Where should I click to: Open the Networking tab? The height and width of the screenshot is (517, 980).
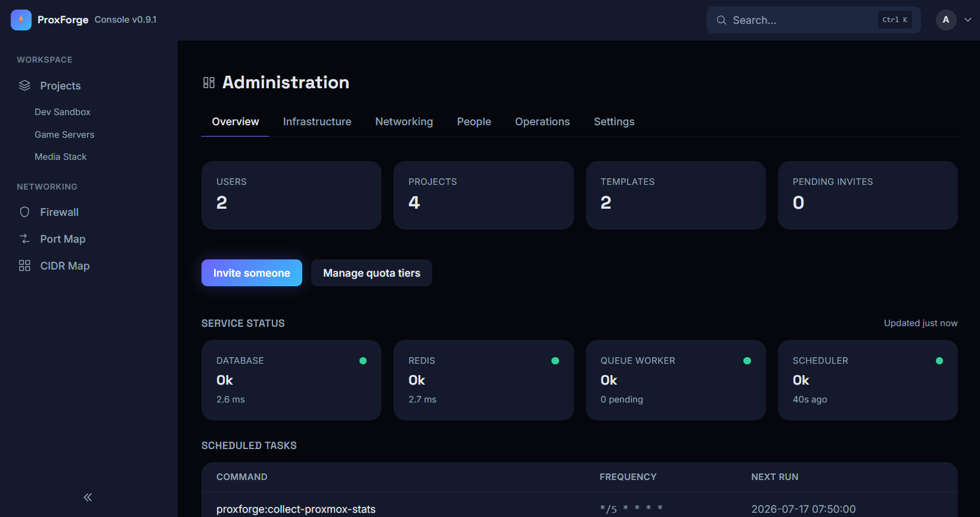404,122
